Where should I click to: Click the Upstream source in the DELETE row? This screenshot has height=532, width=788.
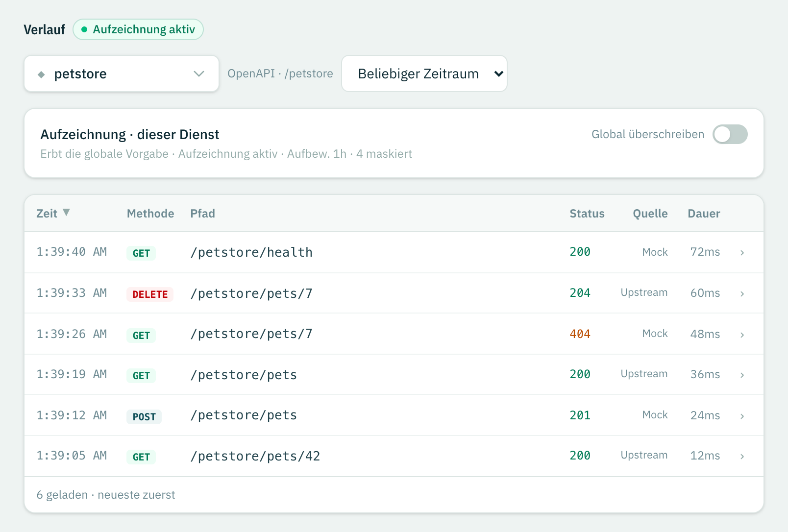coord(644,292)
